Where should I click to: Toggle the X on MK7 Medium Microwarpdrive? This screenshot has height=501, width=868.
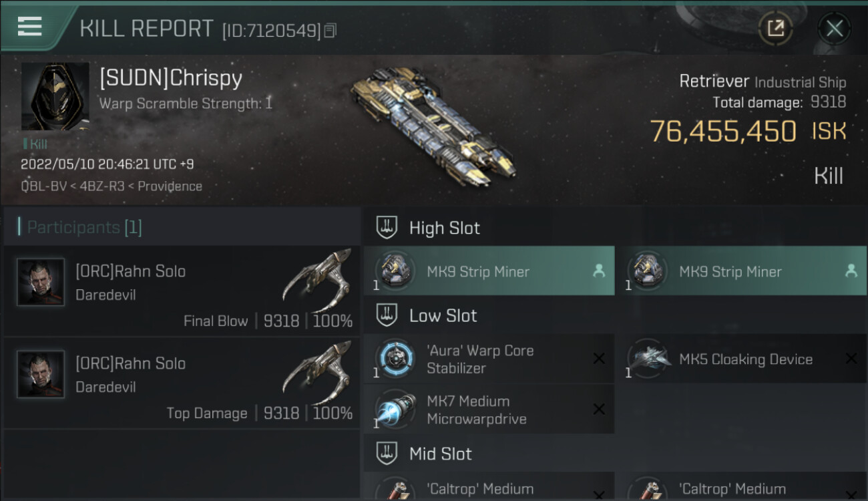(599, 409)
